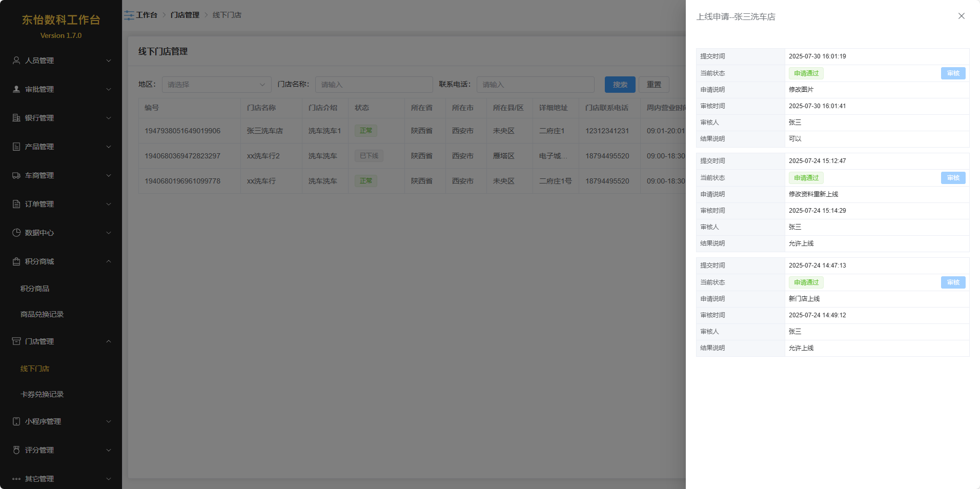Click the menu collapse icon beside 工作台
Screen dimensions: 980x489
129,15
